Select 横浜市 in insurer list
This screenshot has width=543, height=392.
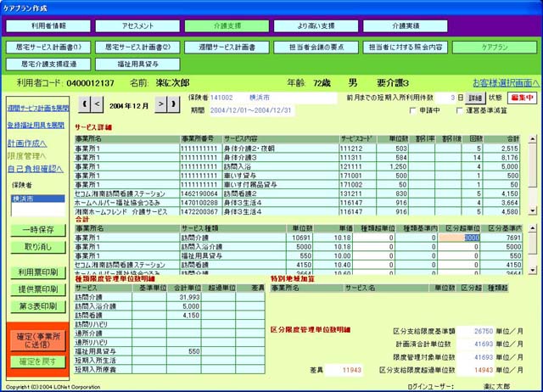[x=38, y=199]
